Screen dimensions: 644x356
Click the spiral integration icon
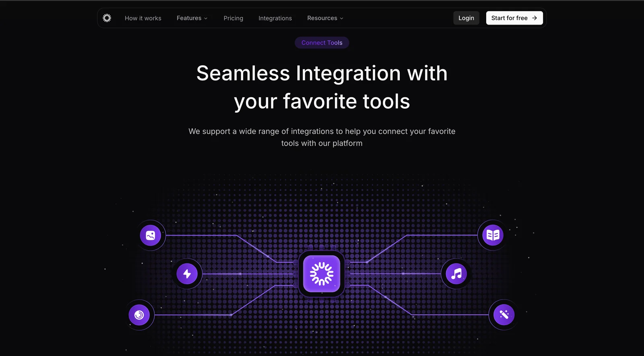pyautogui.click(x=139, y=315)
